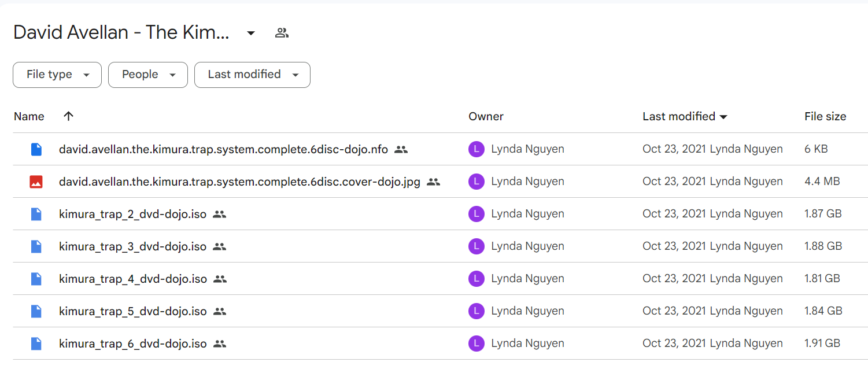Viewport: 868px width, 373px height.
Task: Click the 1.81 GB file size value
Action: coord(822,279)
